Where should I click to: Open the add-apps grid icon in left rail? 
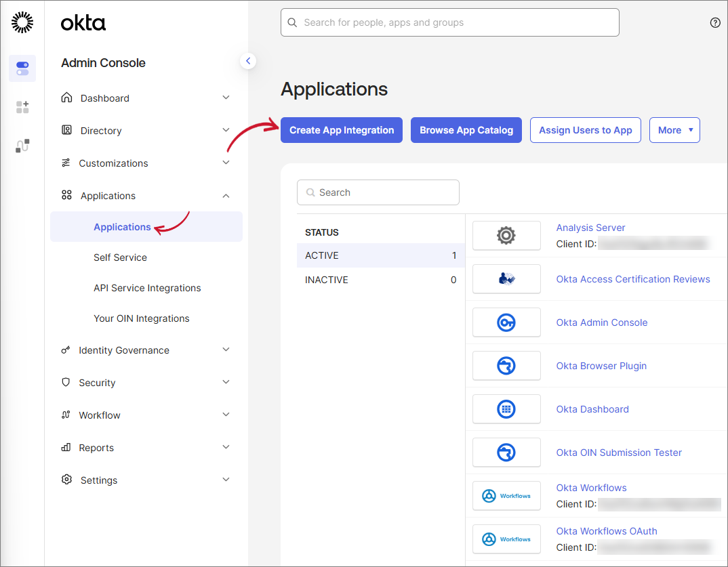22,107
